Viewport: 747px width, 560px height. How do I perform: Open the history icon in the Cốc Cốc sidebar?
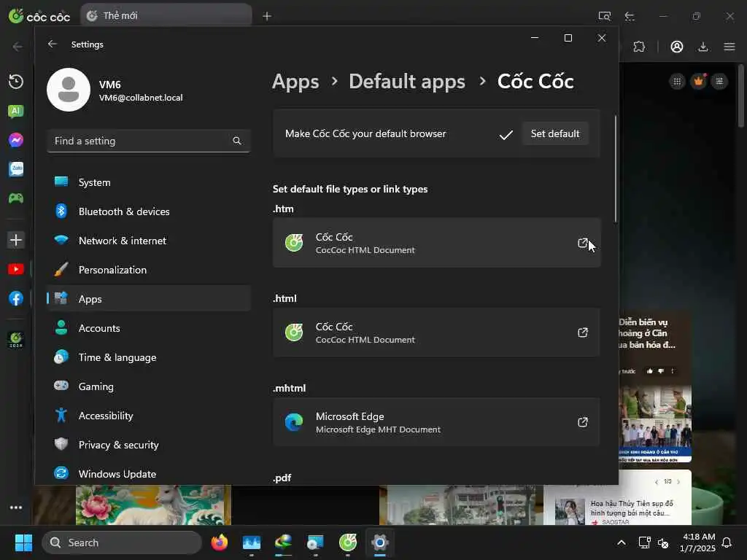(16, 82)
